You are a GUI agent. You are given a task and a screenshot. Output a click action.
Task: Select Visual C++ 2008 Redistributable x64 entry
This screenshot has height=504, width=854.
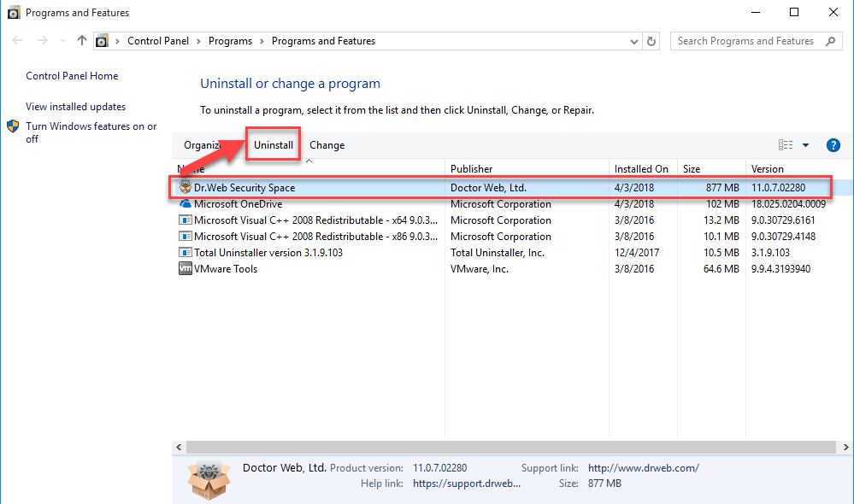(316, 220)
